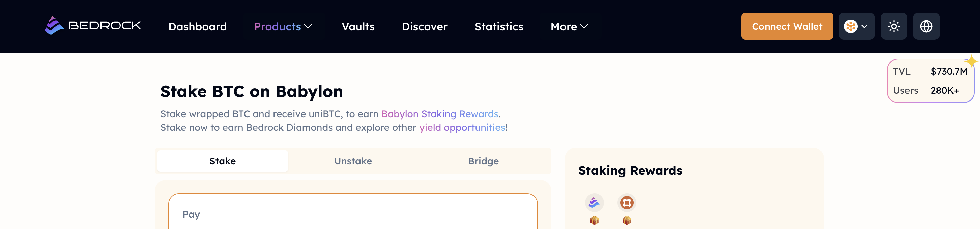Click the Bedrock reward icon under Staking Rewards
The width and height of the screenshot is (980, 229).
pyautogui.click(x=594, y=202)
